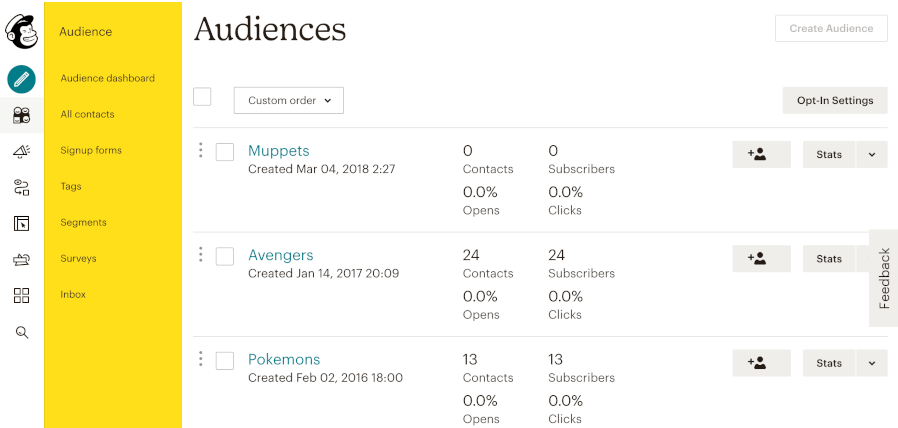The image size is (898, 428).
Task: Open the Feedback side tab
Action: (x=884, y=278)
